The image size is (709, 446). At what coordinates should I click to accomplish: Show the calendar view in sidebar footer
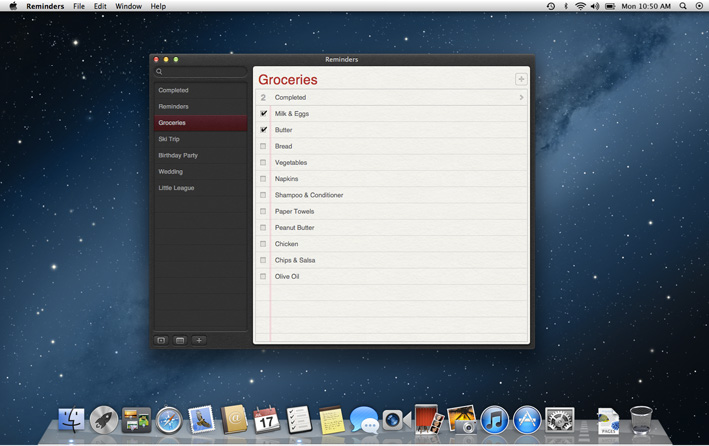(x=180, y=340)
